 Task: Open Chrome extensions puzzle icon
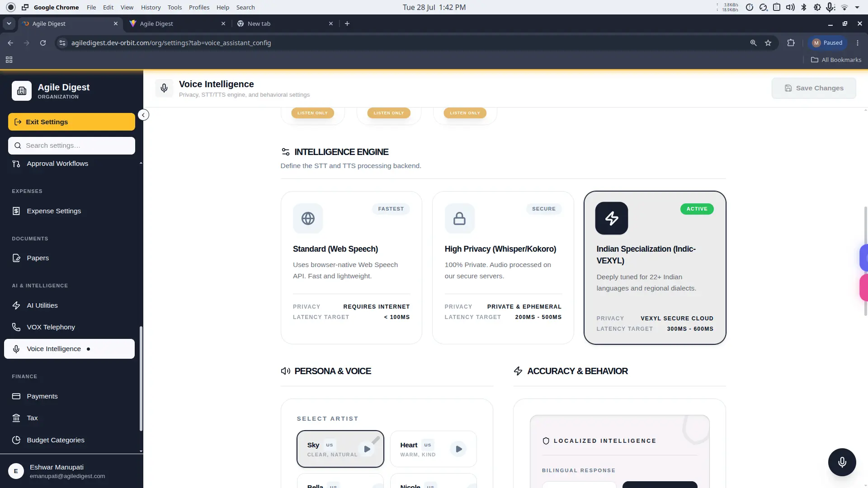[x=791, y=43]
